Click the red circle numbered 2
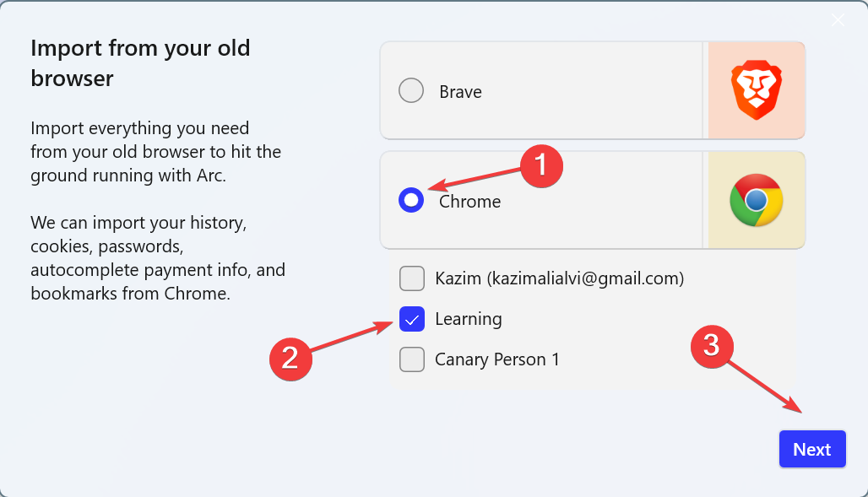Viewport: 868px width, 497px height. pos(290,359)
